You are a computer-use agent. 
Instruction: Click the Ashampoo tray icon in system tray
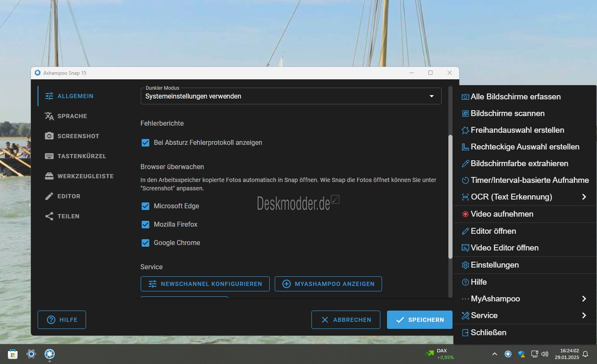(508, 354)
